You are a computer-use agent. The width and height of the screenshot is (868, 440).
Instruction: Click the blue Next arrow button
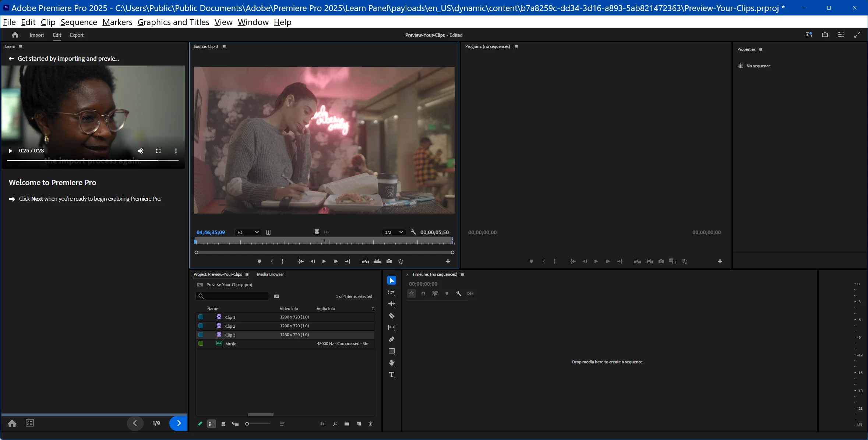click(179, 423)
